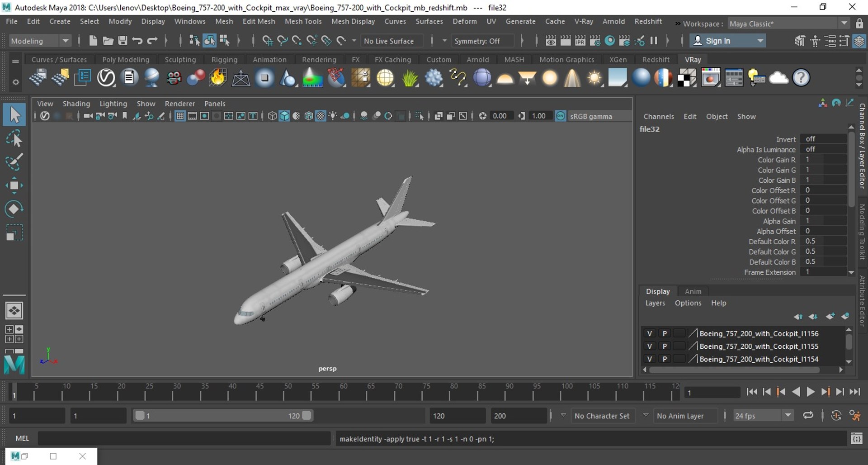
Task: Click the range slider start handle
Action: (140, 415)
